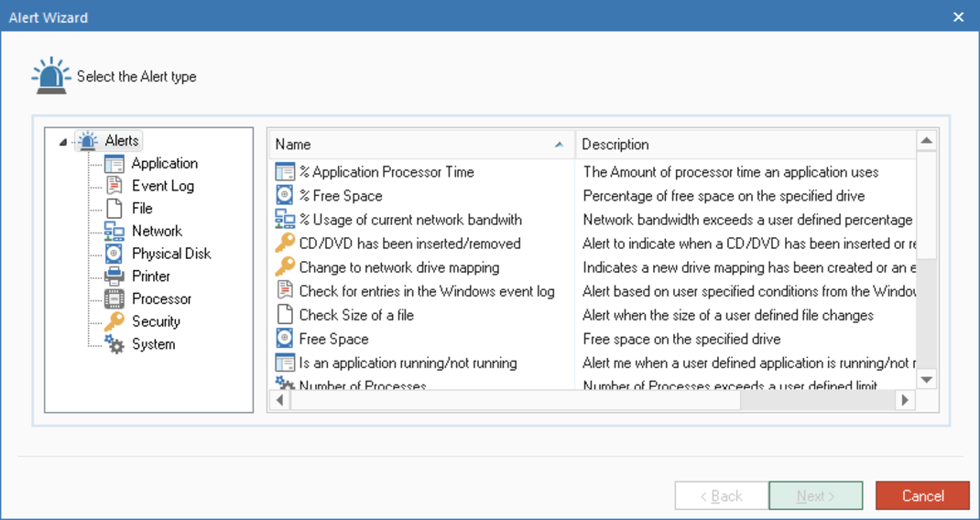This screenshot has height=520, width=980.
Task: Choose 'Check Size of a file' alert
Action: click(355, 315)
